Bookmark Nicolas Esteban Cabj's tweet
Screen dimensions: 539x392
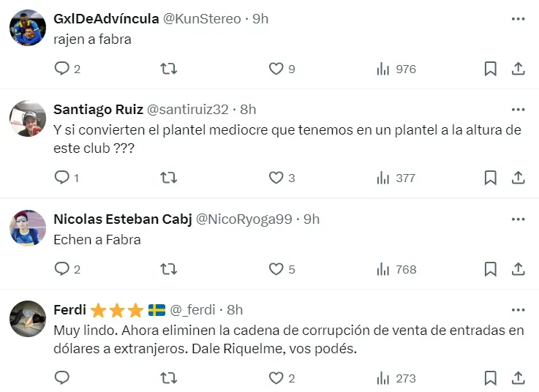(490, 269)
